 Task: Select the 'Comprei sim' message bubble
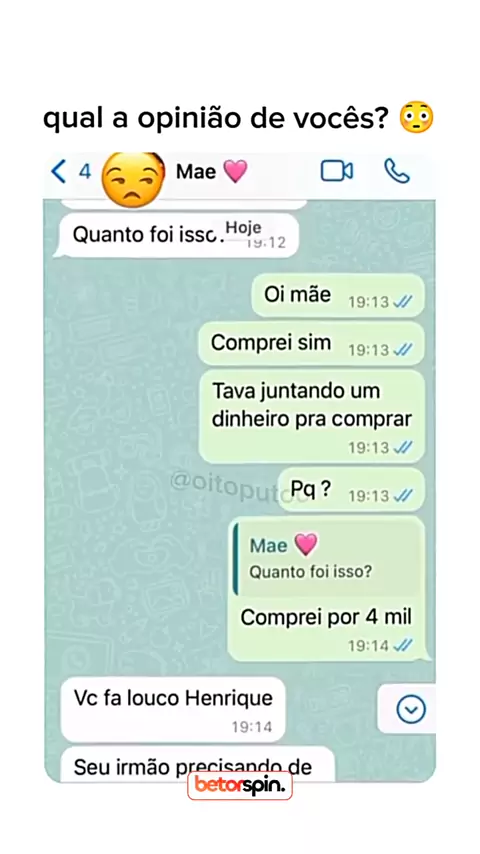tap(311, 344)
